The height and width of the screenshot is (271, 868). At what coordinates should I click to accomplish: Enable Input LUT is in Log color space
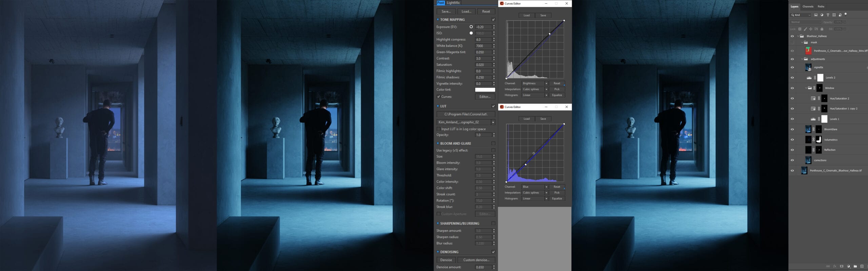coord(438,129)
